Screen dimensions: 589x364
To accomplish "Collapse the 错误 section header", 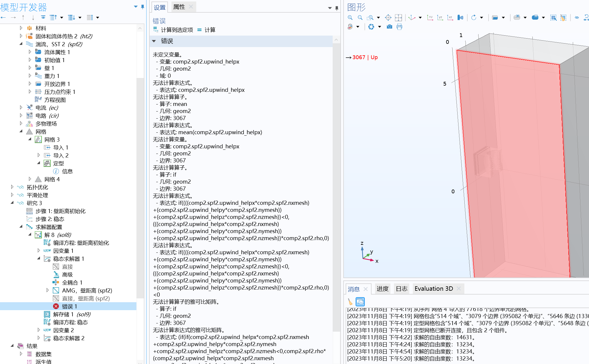I will click(154, 41).
